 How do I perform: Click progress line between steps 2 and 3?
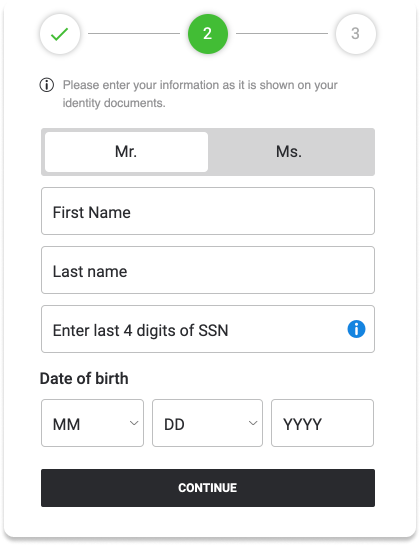(x=282, y=34)
